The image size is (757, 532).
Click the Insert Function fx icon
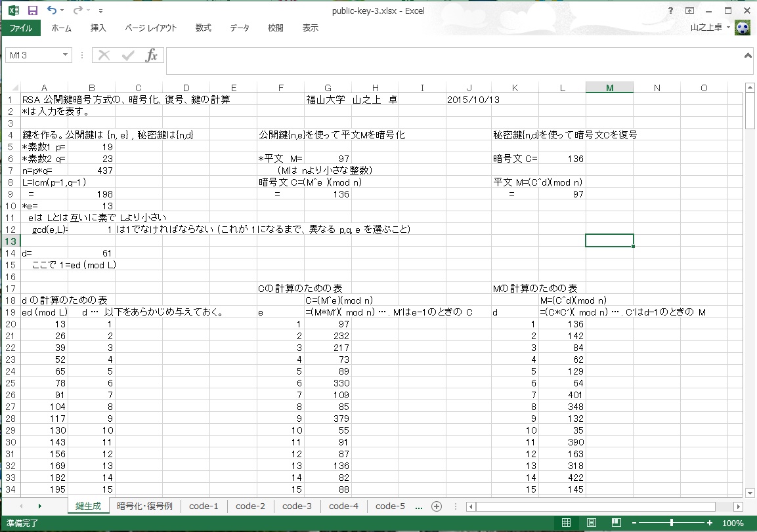click(151, 55)
